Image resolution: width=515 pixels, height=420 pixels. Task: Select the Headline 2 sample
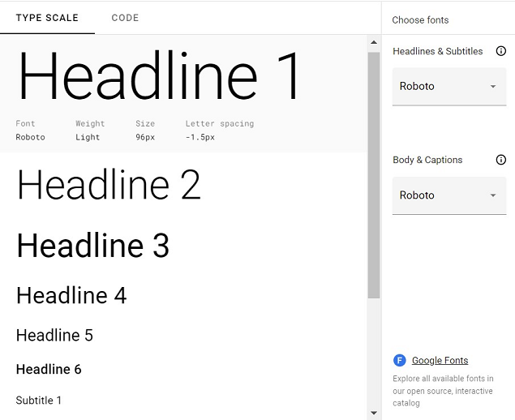(x=109, y=184)
